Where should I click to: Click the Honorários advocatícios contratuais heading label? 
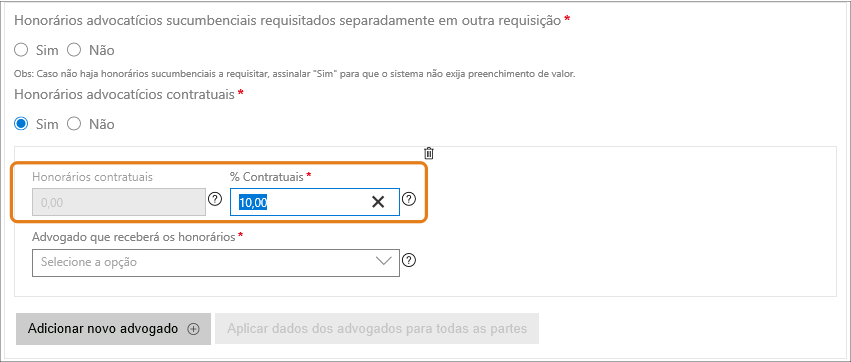pos(124,94)
